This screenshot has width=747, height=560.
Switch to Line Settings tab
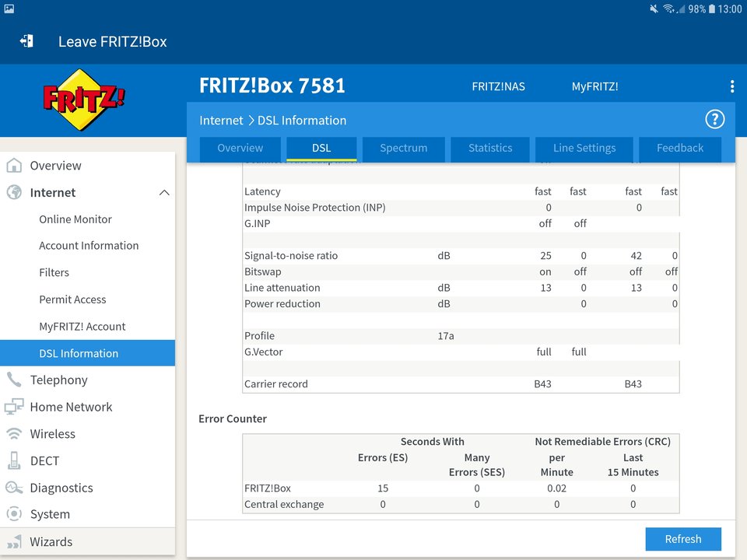tap(584, 148)
